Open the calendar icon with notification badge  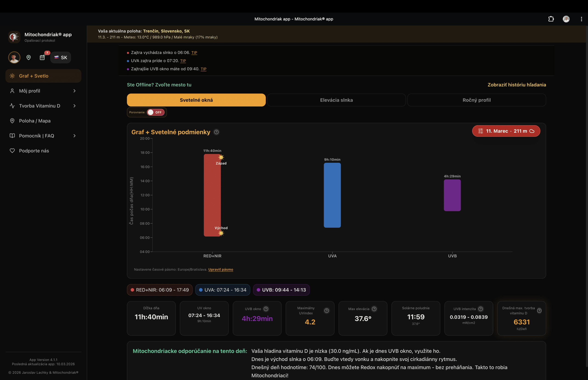42,57
